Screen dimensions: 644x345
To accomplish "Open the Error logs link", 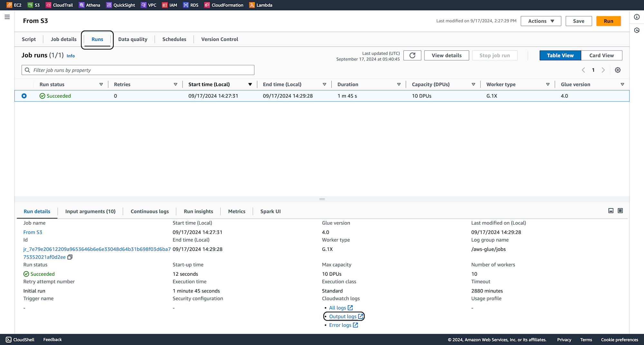I will tap(343, 325).
